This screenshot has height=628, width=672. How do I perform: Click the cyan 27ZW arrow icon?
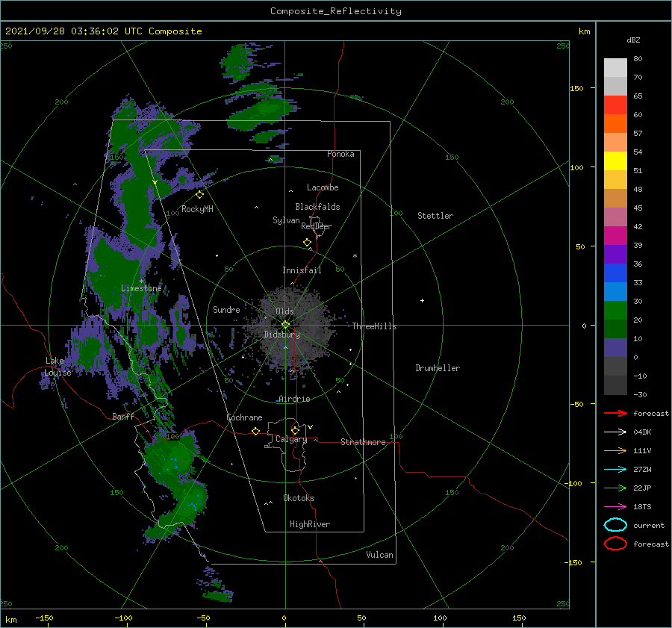pos(615,470)
